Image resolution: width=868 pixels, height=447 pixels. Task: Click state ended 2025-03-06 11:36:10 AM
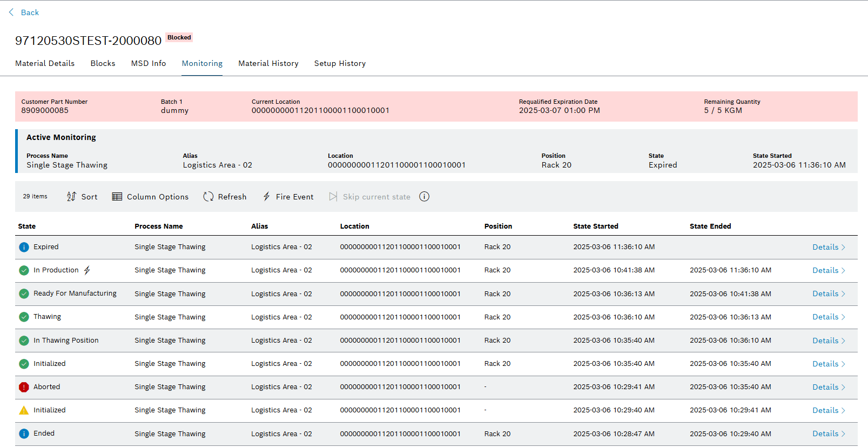tap(731, 270)
